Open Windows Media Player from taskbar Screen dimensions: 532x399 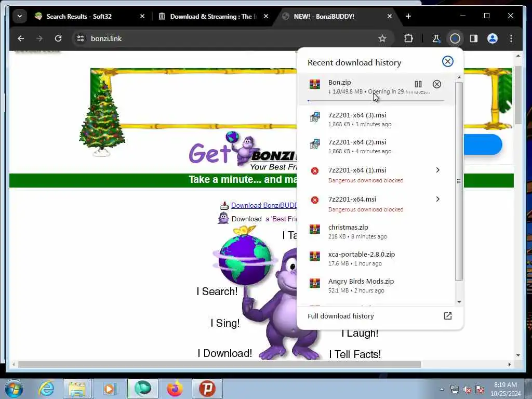click(x=109, y=389)
